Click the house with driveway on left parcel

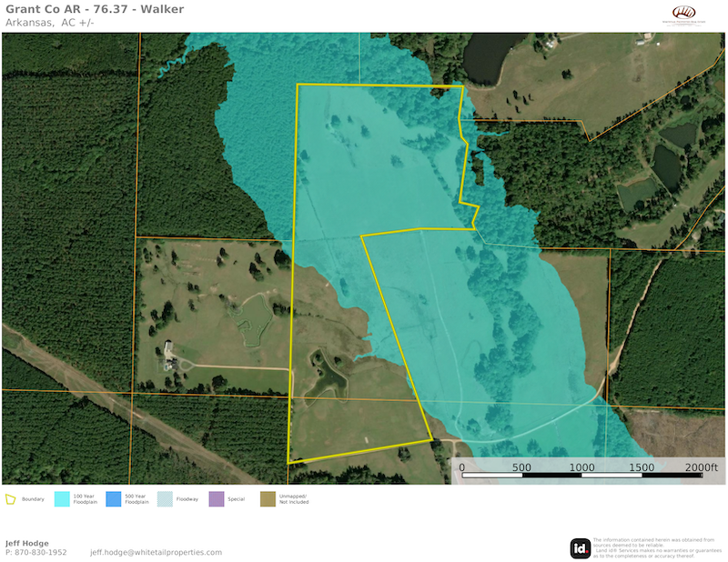[169, 351]
